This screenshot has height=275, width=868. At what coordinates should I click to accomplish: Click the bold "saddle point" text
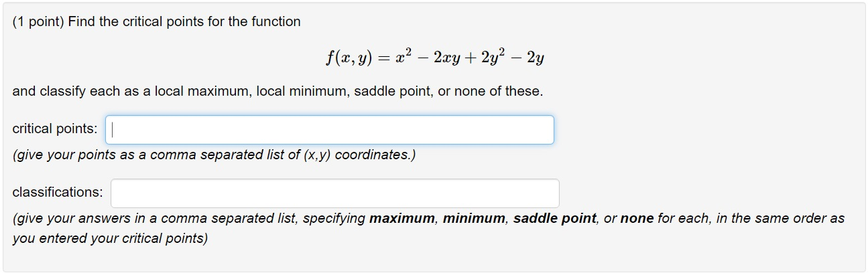[554, 219]
